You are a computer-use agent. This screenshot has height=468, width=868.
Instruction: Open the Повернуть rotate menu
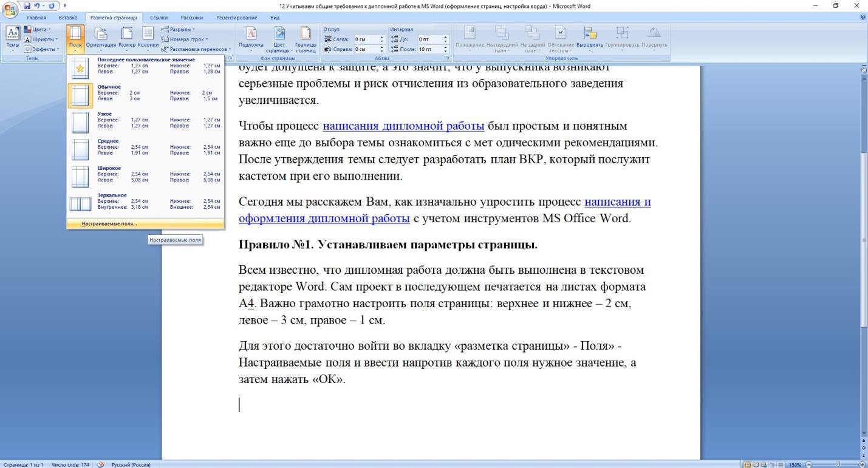pyautogui.click(x=654, y=39)
